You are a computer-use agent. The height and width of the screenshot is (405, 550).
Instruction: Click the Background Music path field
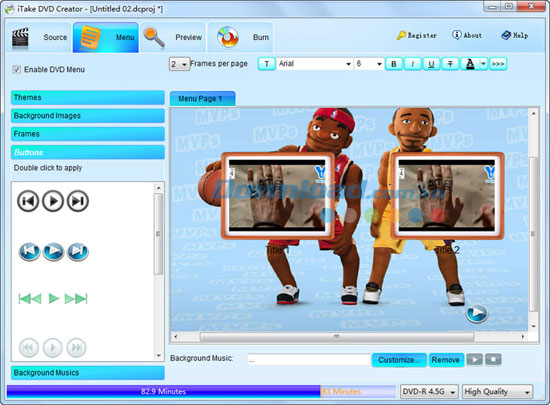point(309,360)
